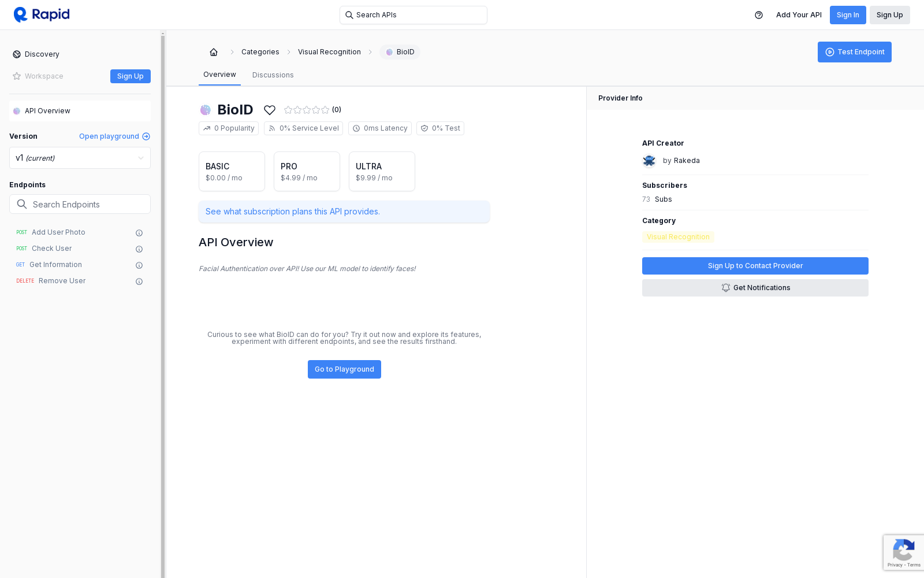This screenshot has height=578, width=924.
Task: Open the Get Information endpoint
Action: click(x=55, y=265)
